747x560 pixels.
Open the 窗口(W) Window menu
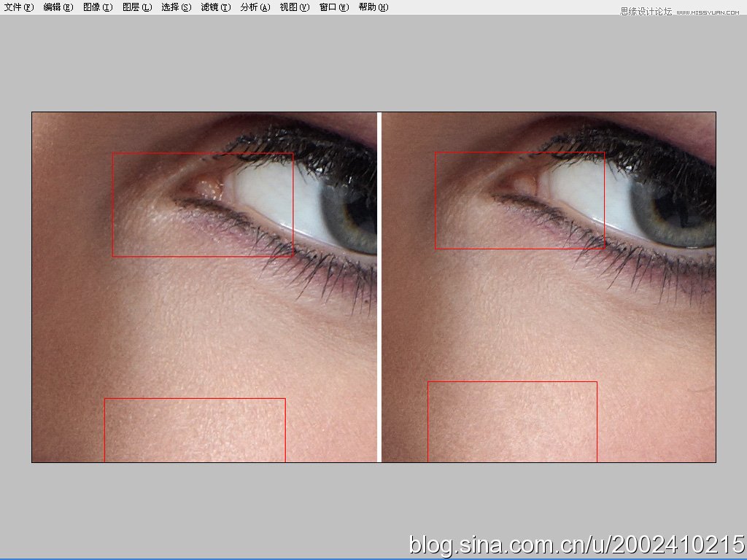tap(334, 7)
